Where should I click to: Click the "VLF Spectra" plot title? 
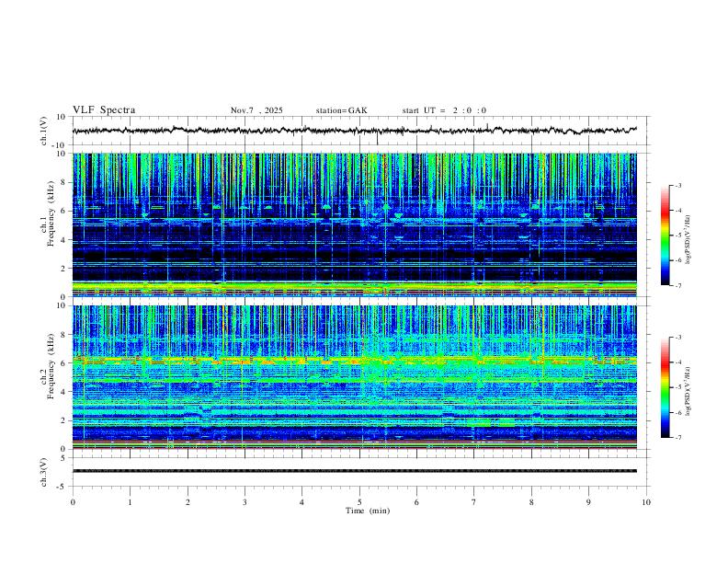coord(104,110)
